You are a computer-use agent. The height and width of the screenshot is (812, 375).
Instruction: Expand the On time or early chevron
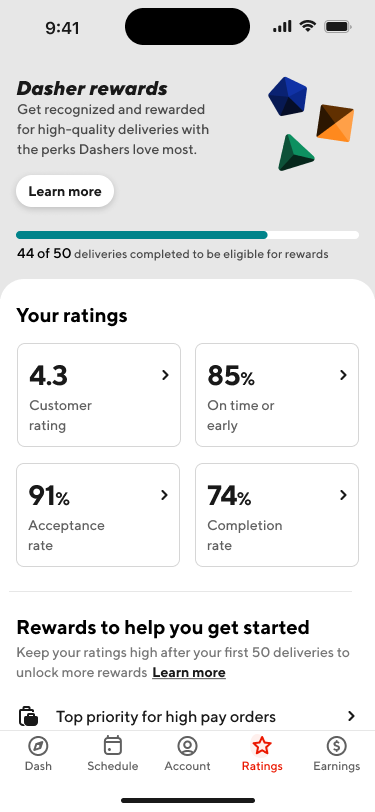pos(343,375)
